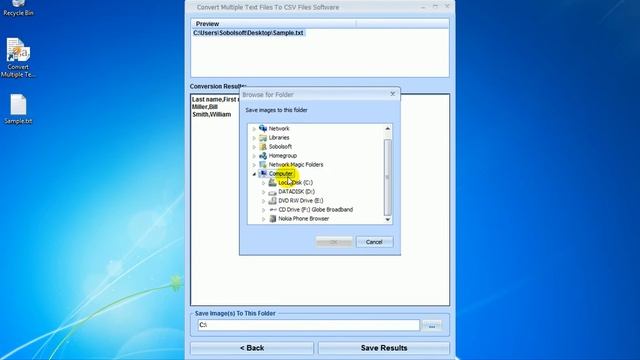Collapse the Computer tree node

tap(254, 174)
